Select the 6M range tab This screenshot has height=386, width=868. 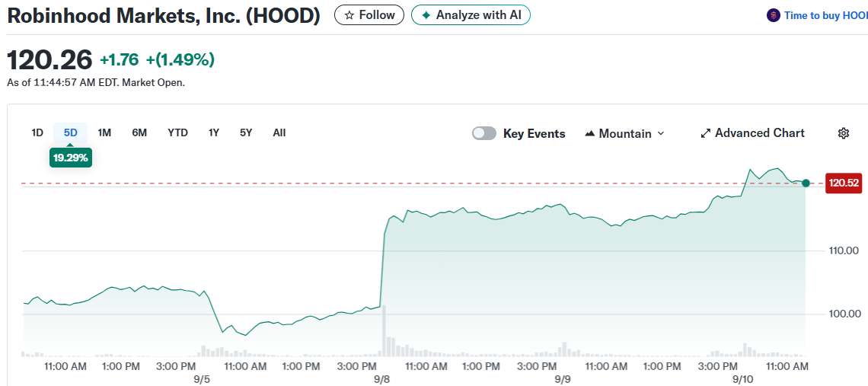[x=139, y=133]
